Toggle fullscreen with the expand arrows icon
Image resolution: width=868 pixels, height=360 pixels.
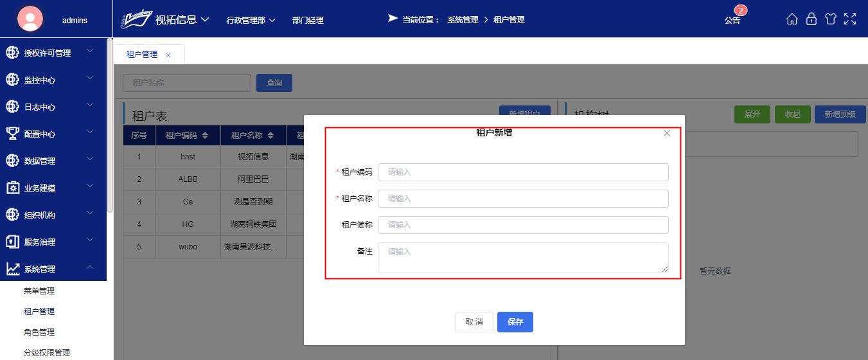click(x=850, y=19)
